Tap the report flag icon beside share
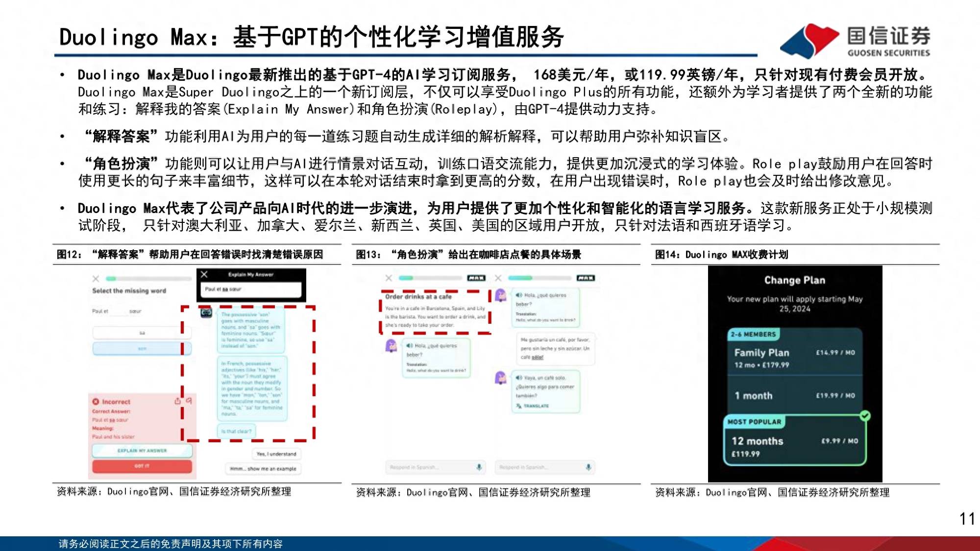Image resolution: width=980 pixels, height=551 pixels. tap(189, 401)
